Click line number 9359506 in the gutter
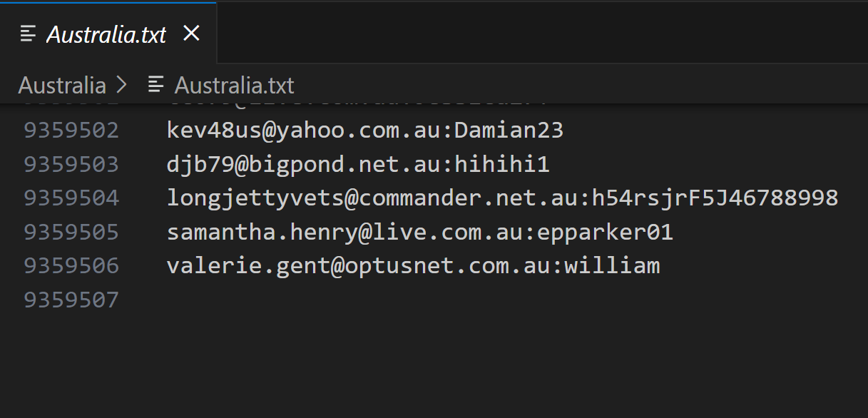The width and height of the screenshot is (868, 418). coord(71,266)
